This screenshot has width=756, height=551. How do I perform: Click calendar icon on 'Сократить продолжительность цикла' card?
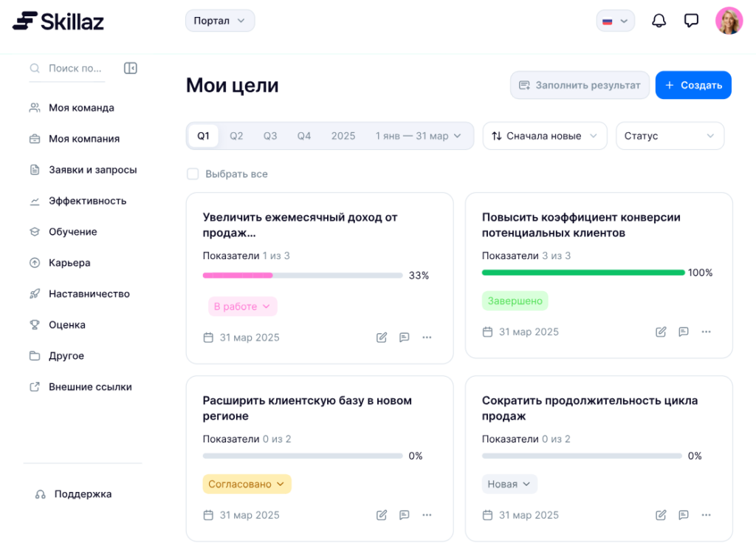pos(487,515)
